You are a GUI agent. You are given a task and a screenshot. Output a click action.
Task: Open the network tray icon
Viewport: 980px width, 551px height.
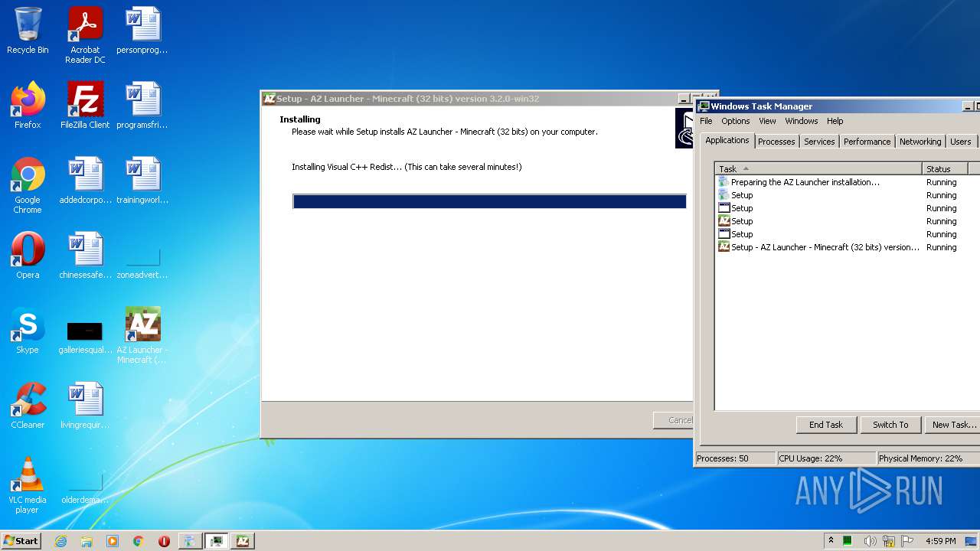[888, 541]
